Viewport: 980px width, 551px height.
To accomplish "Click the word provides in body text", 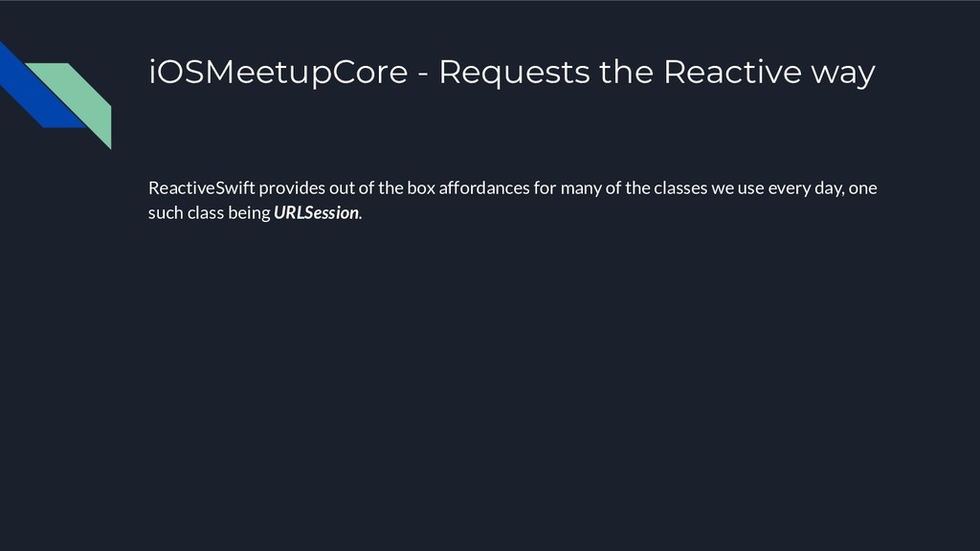I will 292,187.
